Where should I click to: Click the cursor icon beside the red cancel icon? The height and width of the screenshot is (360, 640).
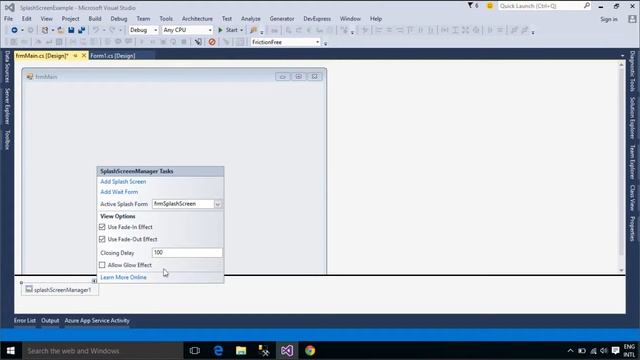[198, 42]
